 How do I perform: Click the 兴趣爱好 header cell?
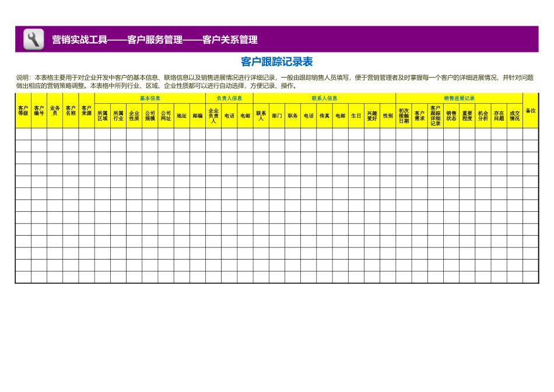(x=372, y=116)
